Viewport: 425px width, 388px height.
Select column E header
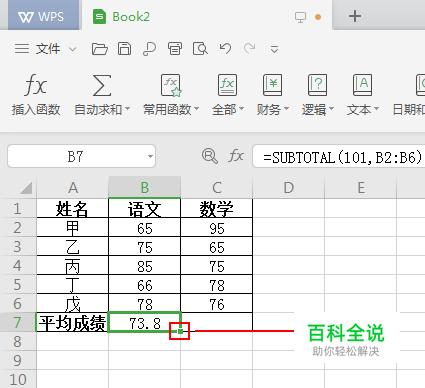(x=361, y=188)
